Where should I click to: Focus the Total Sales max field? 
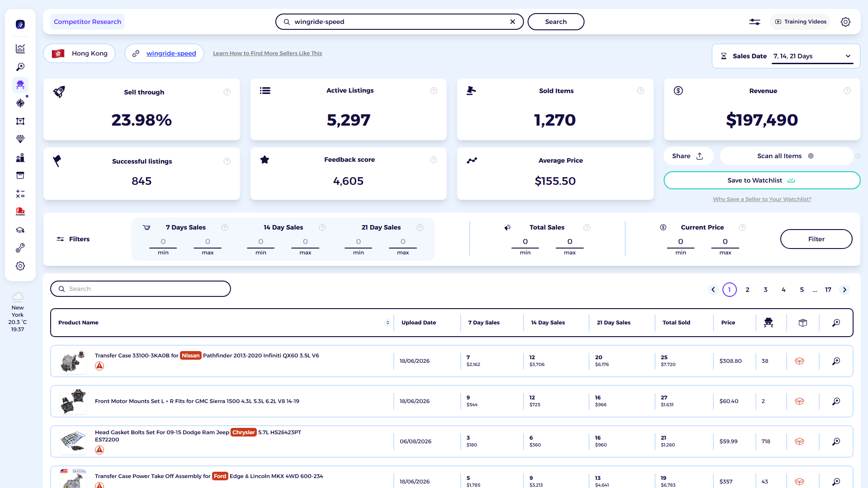point(570,242)
